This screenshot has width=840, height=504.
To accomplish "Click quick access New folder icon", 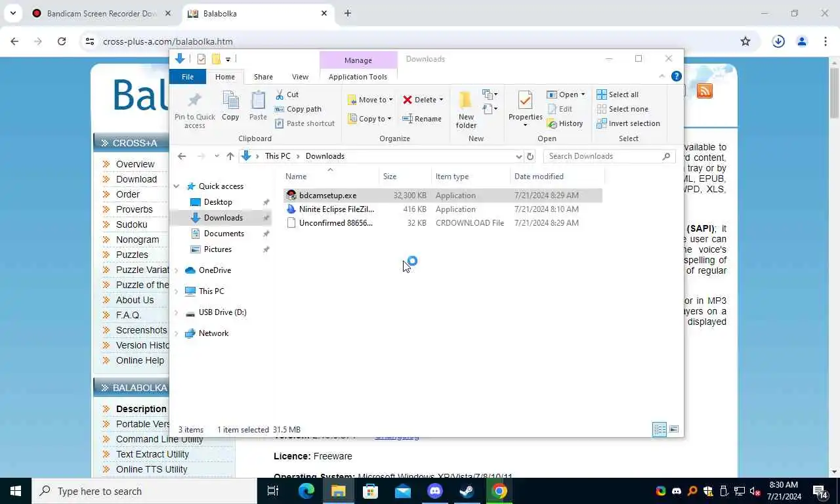I will click(x=215, y=59).
